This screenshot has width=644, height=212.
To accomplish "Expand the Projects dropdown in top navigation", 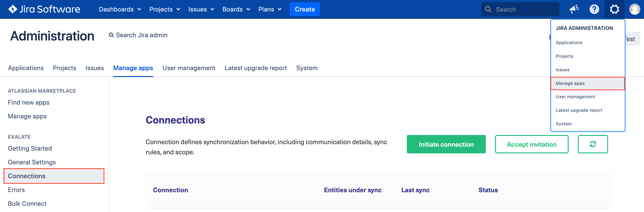I will [x=165, y=9].
